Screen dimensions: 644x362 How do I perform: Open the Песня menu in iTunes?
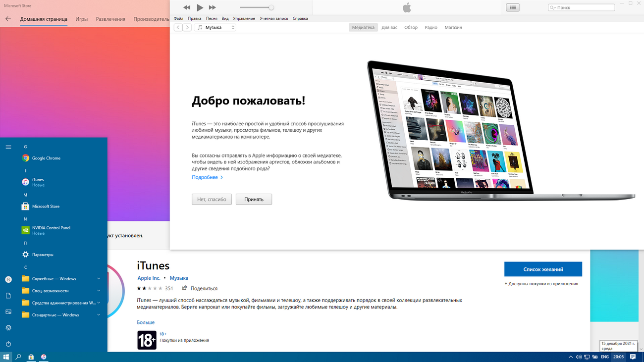pyautogui.click(x=212, y=18)
